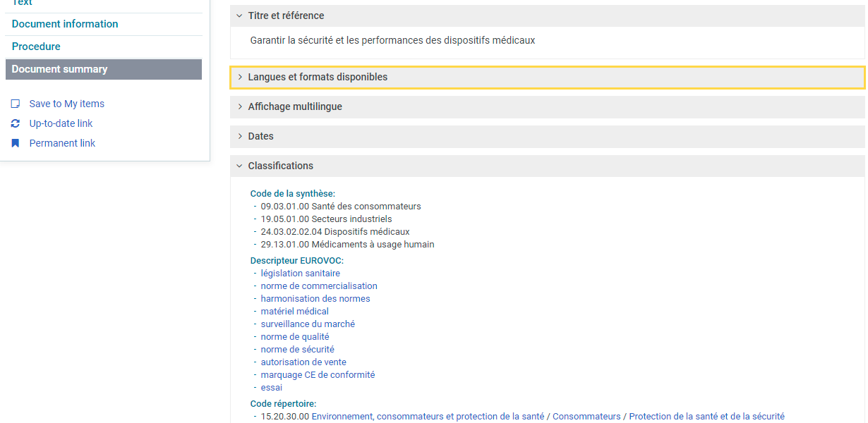This screenshot has width=868, height=423.
Task: Collapse the Titre et référence section
Action: 286,16
